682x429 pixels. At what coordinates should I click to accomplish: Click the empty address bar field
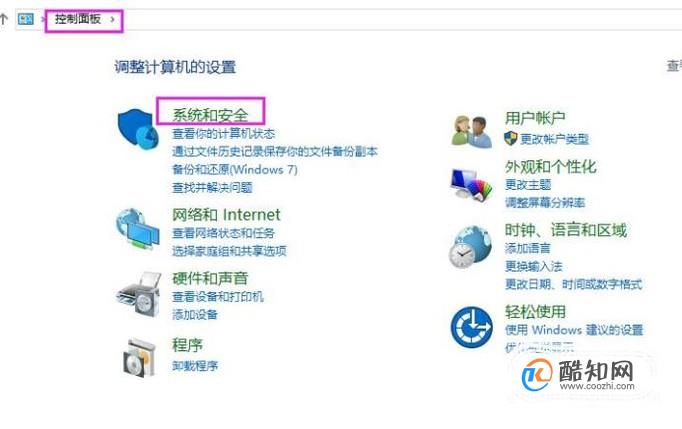(x=400, y=19)
